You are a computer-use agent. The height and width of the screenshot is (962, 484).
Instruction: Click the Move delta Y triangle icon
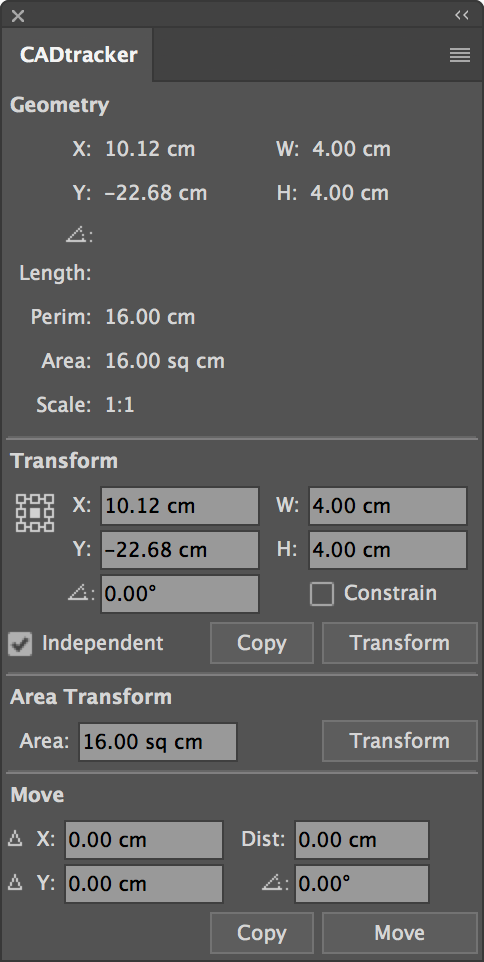[15, 883]
